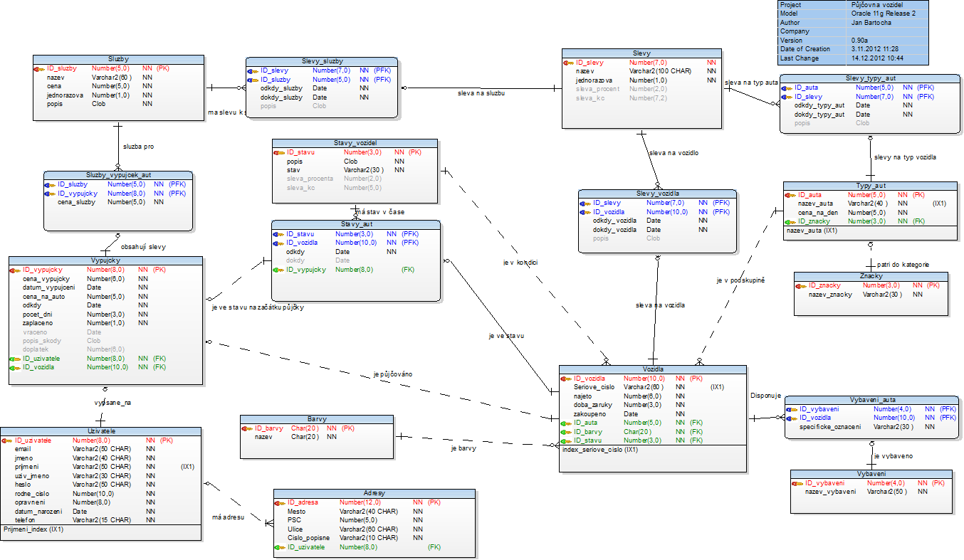Select the Stavy_vozidel table title

click(355, 143)
